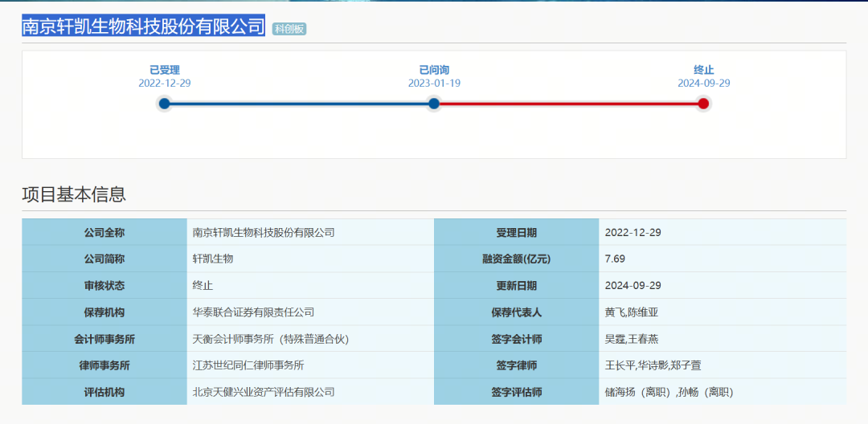Click the 保荐代表人 header cell

coord(517,312)
